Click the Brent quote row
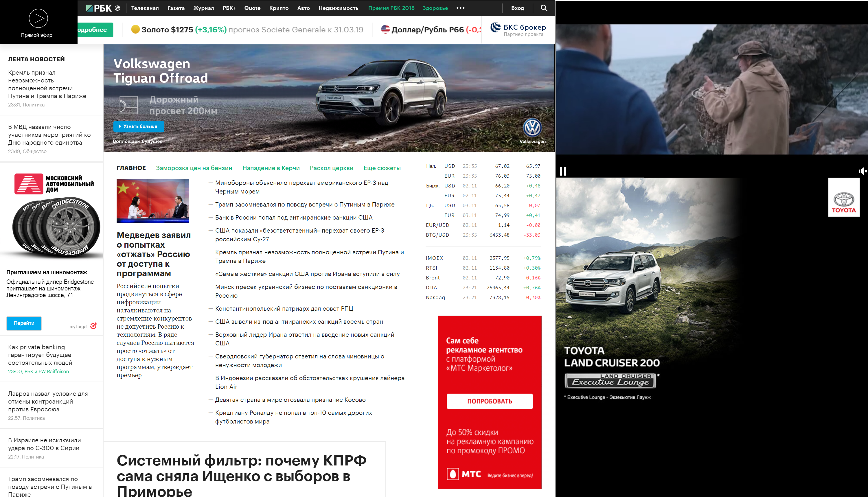This screenshot has width=868, height=497. tap(483, 278)
